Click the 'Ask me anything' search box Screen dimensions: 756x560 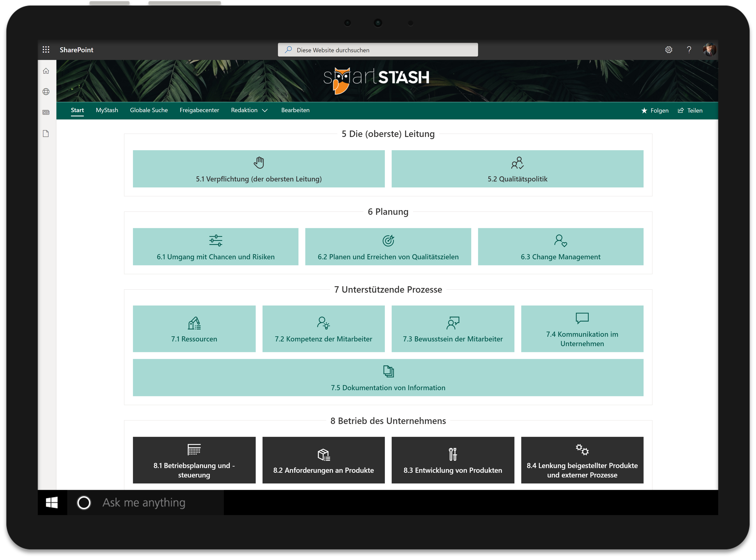tap(146, 503)
